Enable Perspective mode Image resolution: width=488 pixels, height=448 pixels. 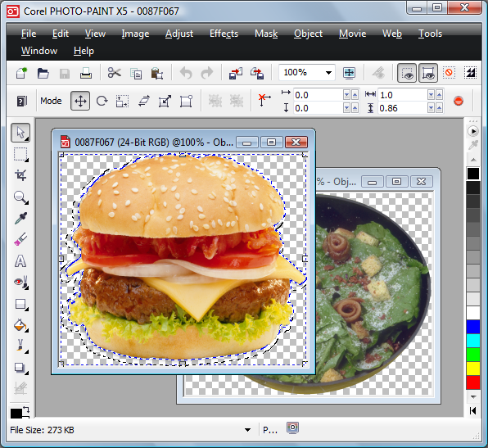[186, 101]
